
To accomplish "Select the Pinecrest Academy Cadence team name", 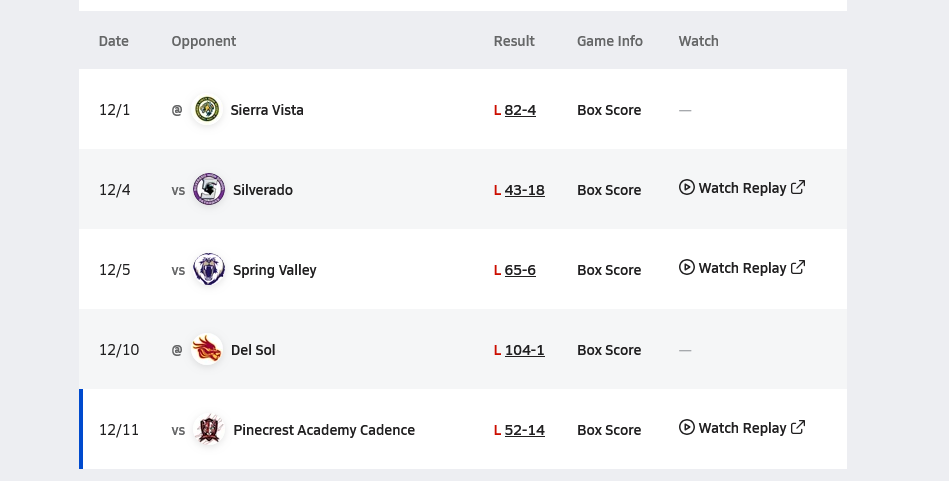I will 324,430.
